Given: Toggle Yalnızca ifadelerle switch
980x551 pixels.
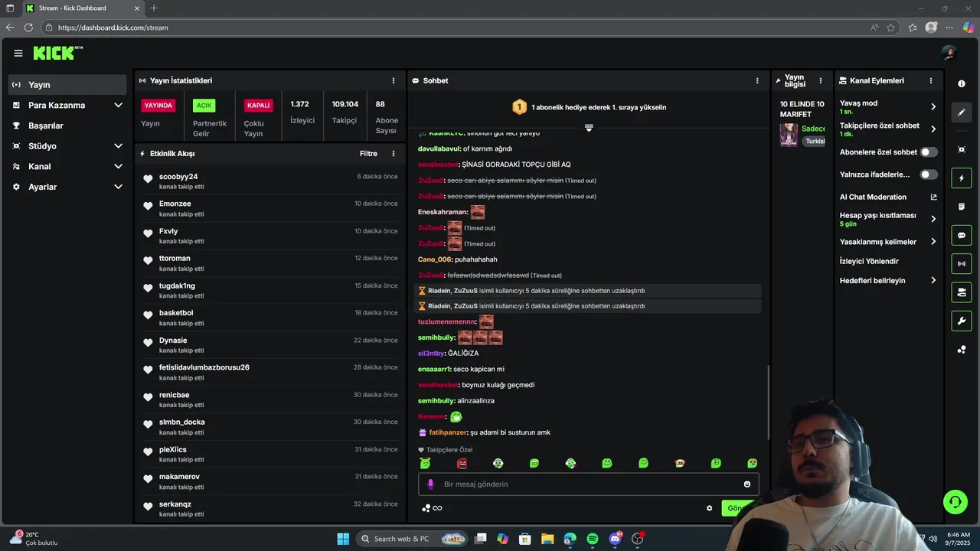Looking at the screenshot, I should coord(929,174).
